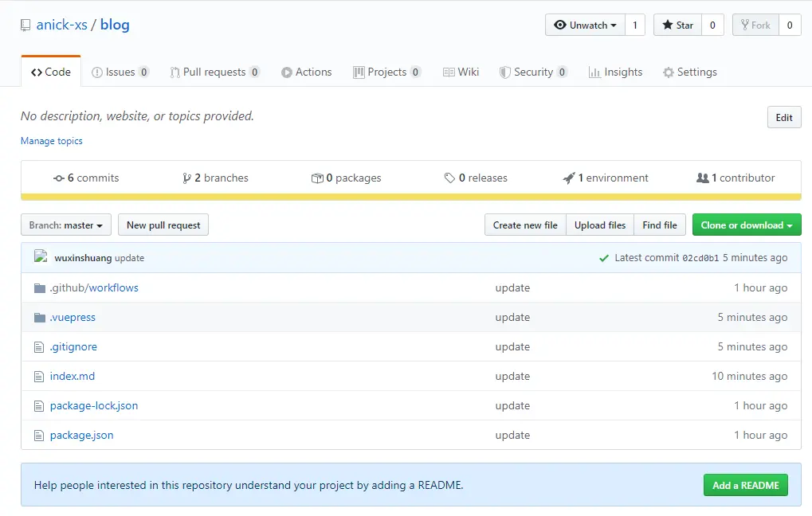
Task: Click the update message in package.json row
Action: click(512, 436)
